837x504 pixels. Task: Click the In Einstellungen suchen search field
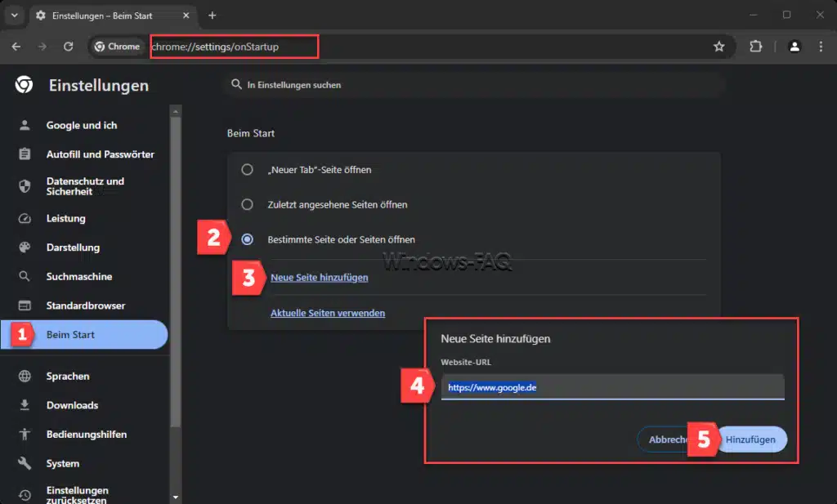(x=474, y=85)
